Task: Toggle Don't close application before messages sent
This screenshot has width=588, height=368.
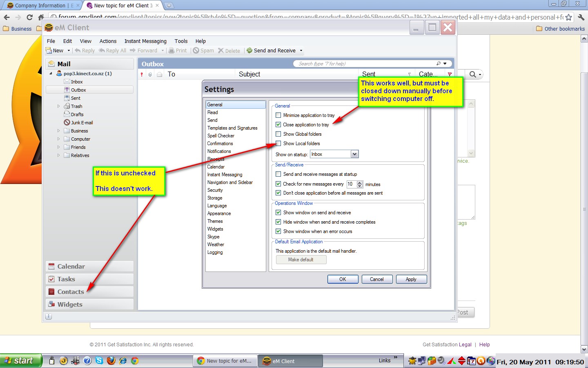Action: (278, 193)
